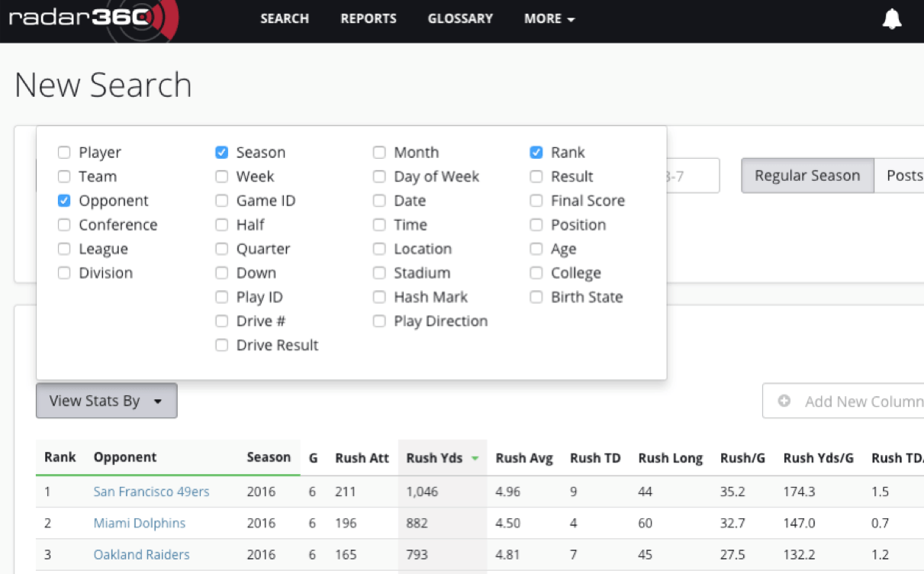Uncheck the Opponent checkbox
This screenshot has height=574, width=924.
[64, 201]
